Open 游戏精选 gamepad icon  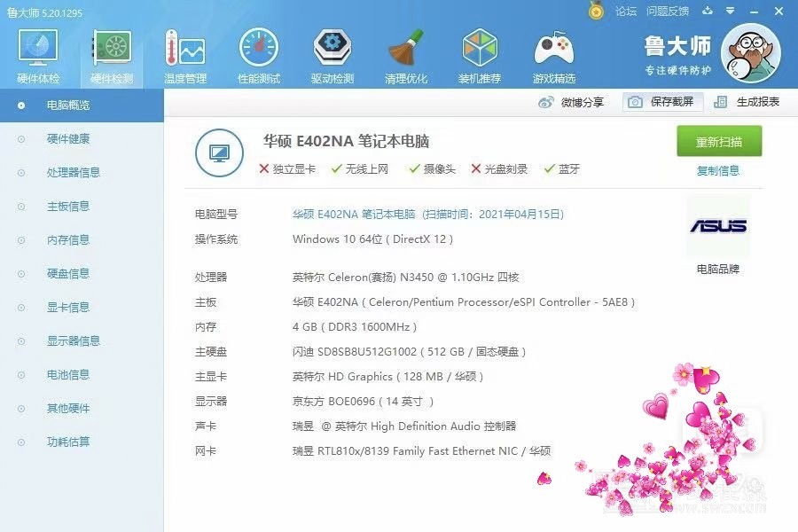pyautogui.click(x=553, y=55)
